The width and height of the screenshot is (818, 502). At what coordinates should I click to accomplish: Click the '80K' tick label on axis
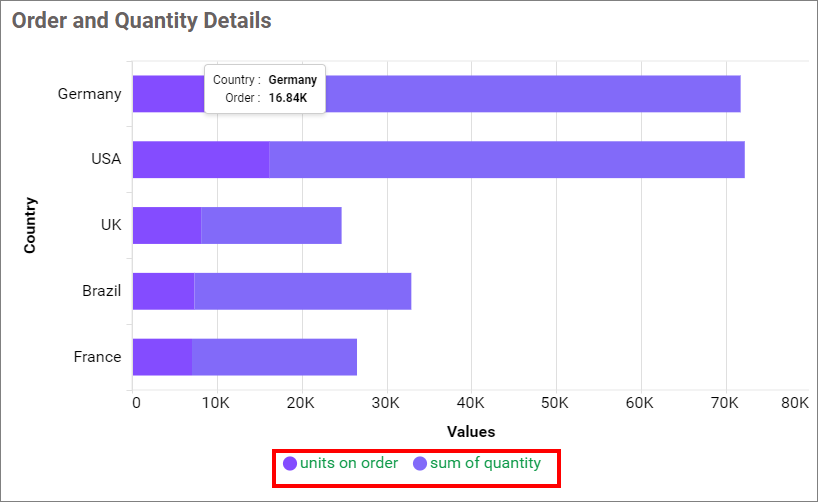[794, 403]
